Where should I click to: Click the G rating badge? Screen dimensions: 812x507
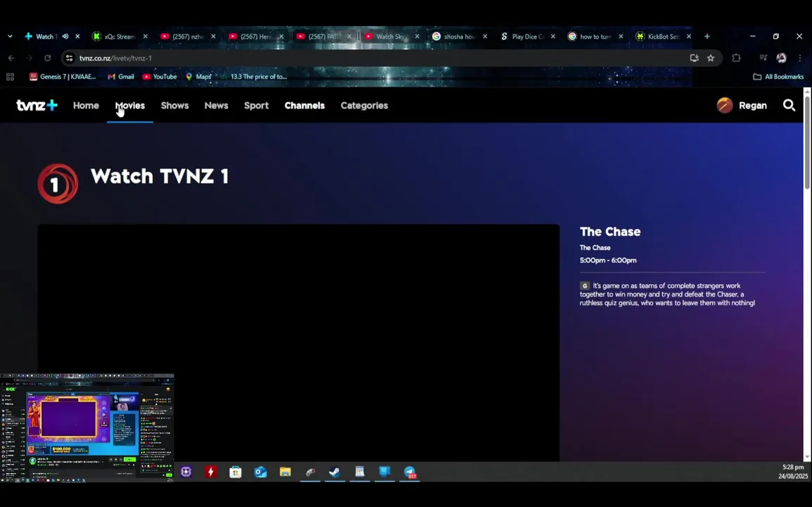pos(585,286)
